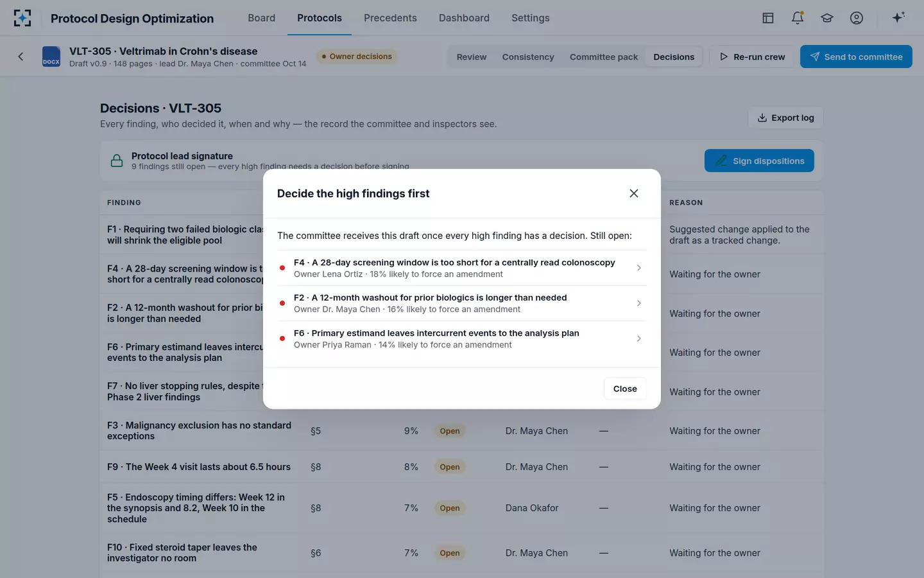This screenshot has height=578, width=924.
Task: Open the graduation cap learning icon
Action: 827,18
